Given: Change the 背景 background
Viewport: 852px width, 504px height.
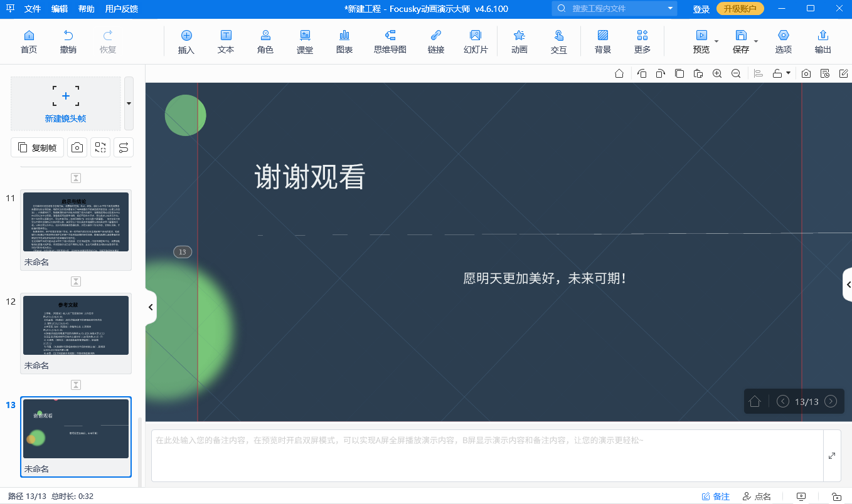Looking at the screenshot, I should click(603, 42).
